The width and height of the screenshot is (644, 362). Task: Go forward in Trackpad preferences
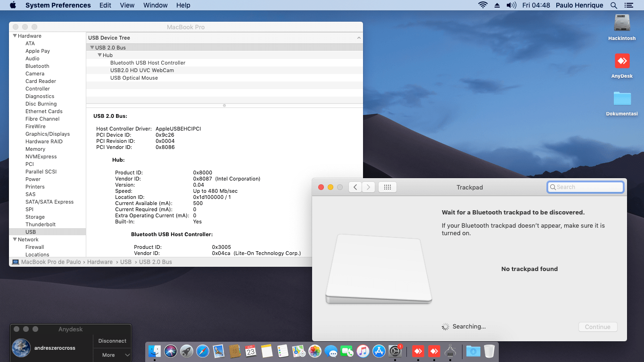click(369, 187)
